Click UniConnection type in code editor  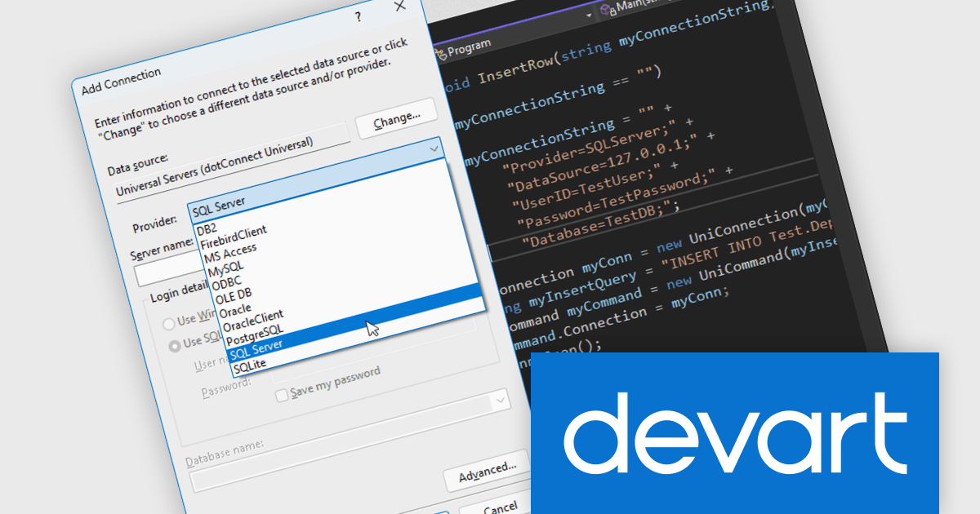(x=742, y=227)
